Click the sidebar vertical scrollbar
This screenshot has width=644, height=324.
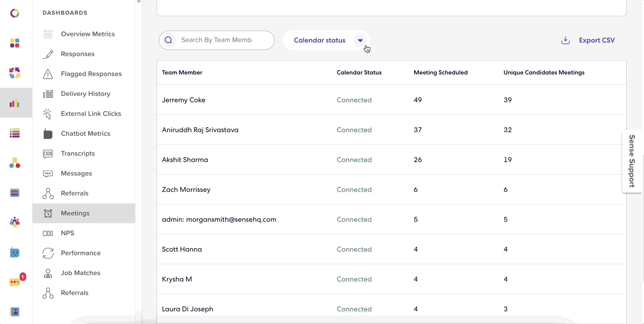tap(138, 1)
